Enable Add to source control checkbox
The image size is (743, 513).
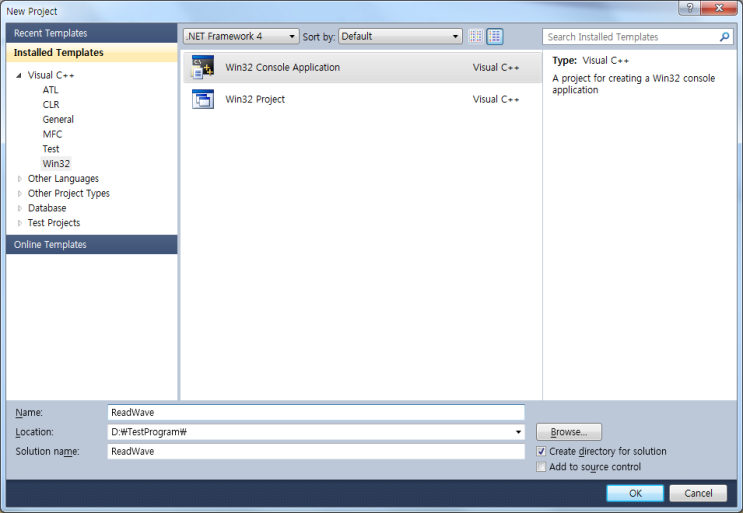pos(541,467)
